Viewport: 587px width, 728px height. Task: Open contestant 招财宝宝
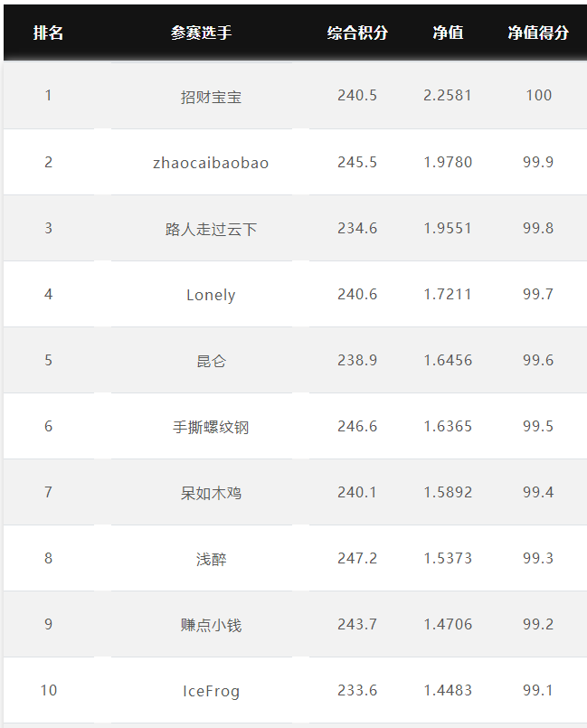point(211,97)
